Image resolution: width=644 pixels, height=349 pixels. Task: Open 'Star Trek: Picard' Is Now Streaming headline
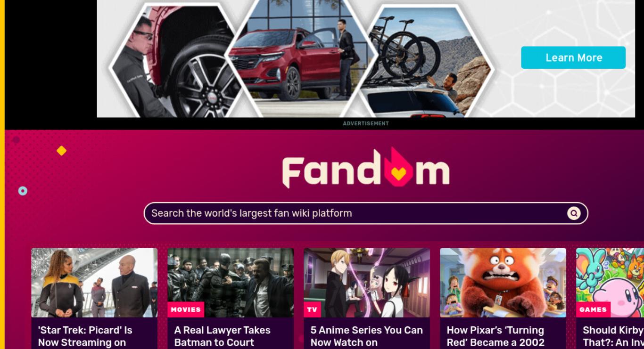pos(85,336)
